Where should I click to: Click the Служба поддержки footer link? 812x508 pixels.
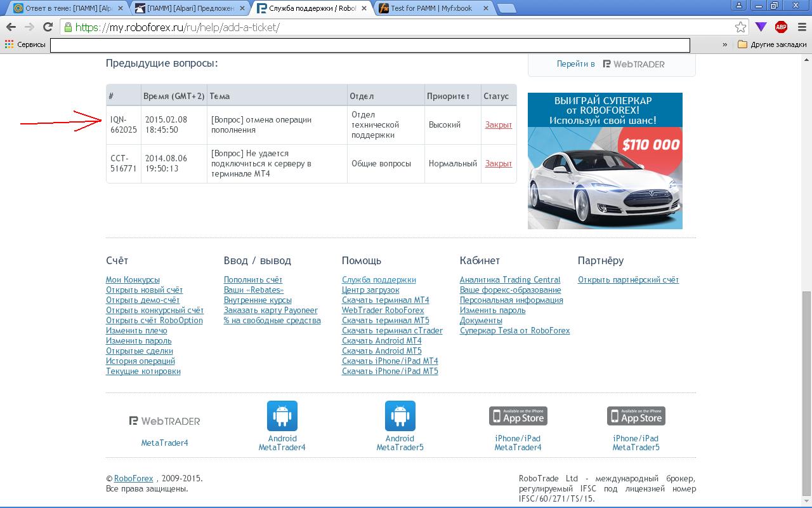pos(379,280)
